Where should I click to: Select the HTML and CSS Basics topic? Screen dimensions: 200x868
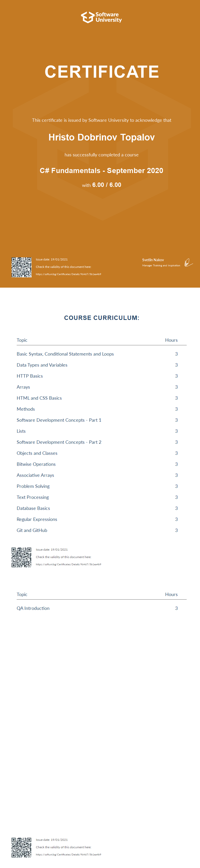click(39, 398)
